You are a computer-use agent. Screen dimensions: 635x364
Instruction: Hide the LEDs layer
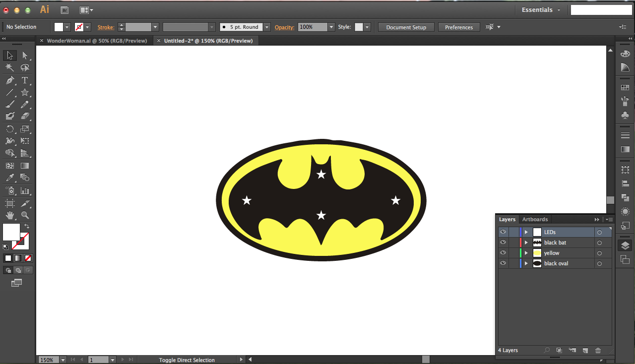click(x=503, y=232)
